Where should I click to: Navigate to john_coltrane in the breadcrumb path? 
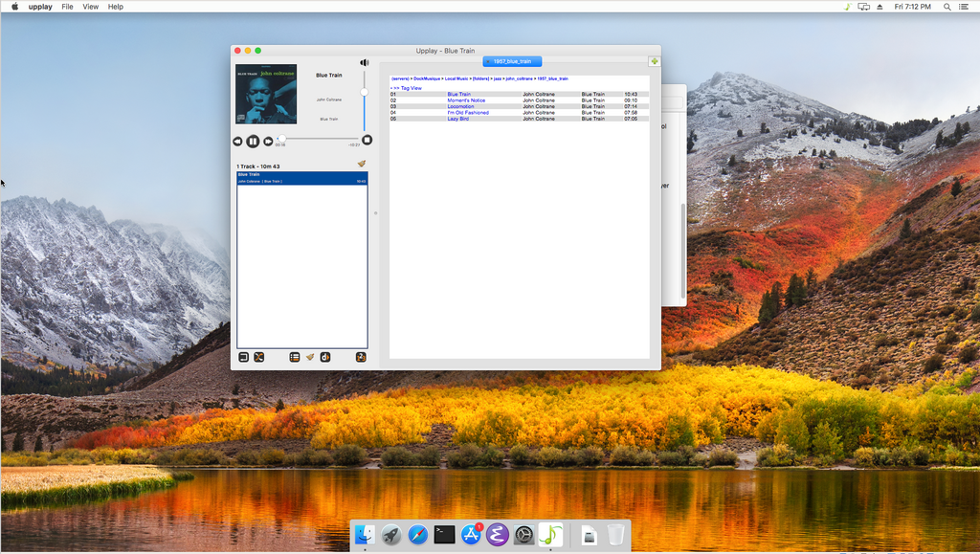(520, 78)
